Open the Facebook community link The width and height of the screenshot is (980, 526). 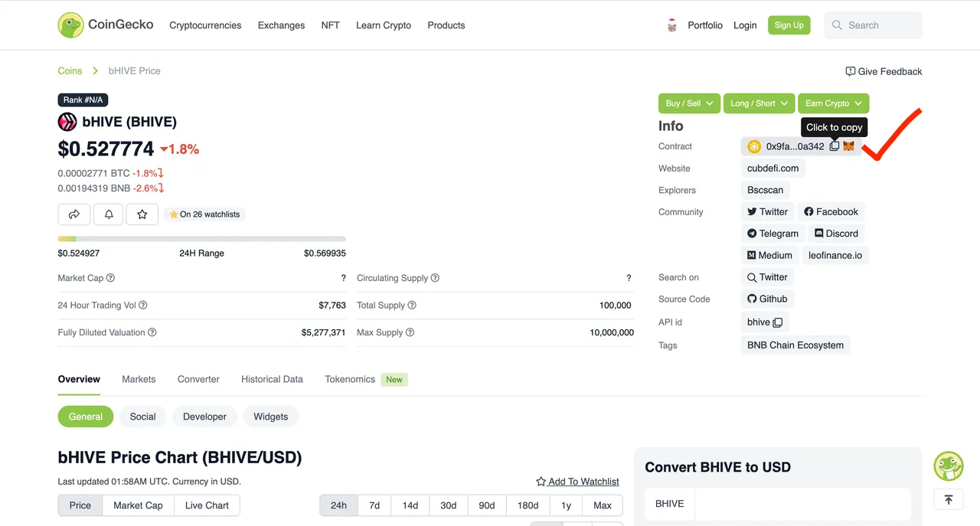point(831,212)
